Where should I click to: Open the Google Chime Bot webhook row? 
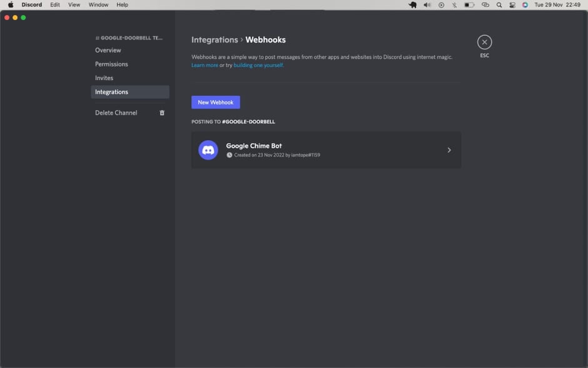327,150
